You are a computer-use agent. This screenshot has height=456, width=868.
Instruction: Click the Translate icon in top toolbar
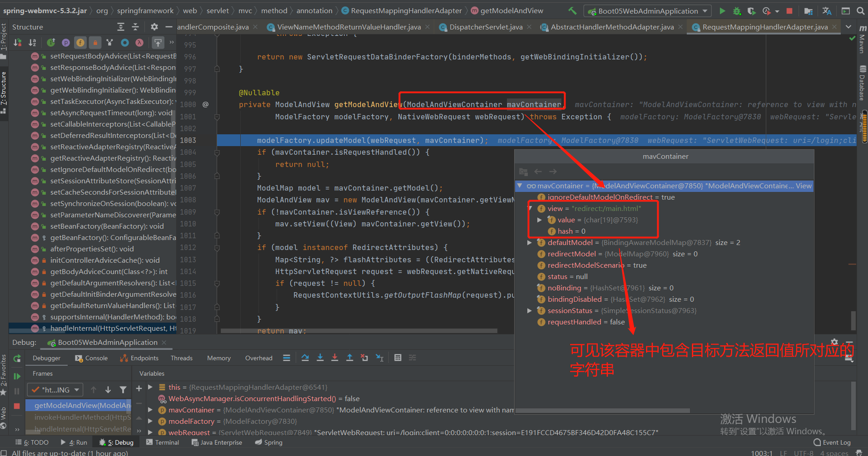click(827, 10)
